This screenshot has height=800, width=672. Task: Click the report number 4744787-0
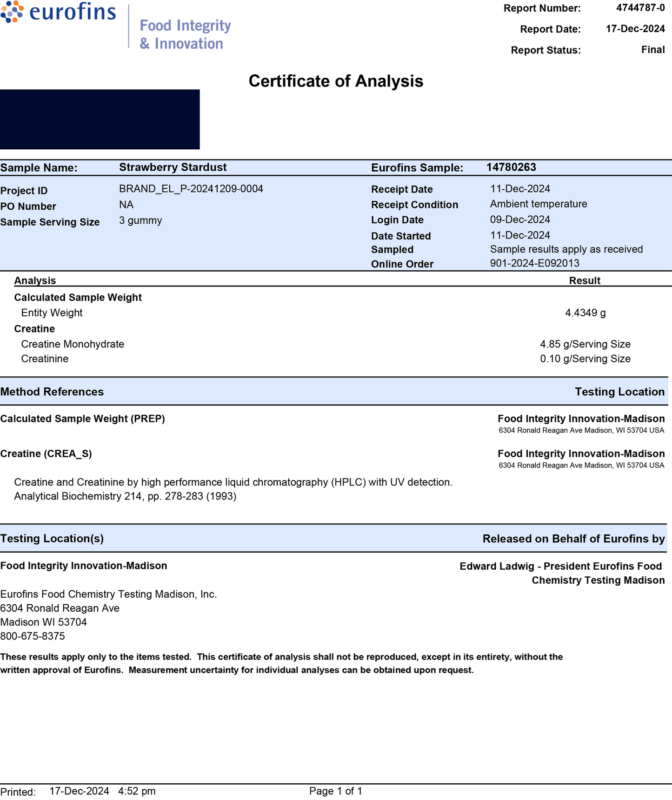(640, 8)
